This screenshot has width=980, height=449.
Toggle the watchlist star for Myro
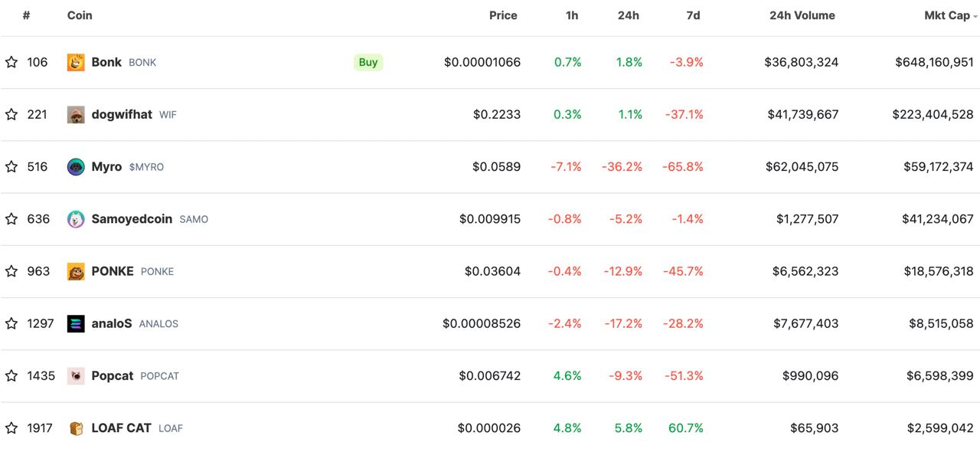(x=11, y=167)
